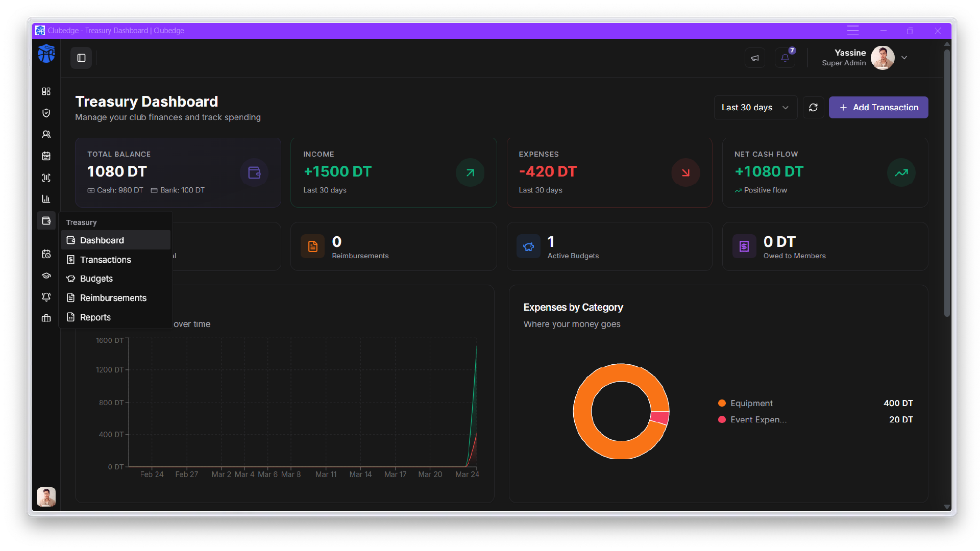Click the refresh data icon button
This screenshot has width=980, height=551.
[813, 108]
